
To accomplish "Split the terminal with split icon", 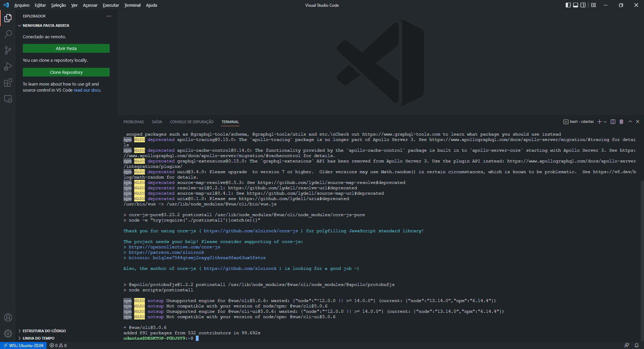I will 613,121.
